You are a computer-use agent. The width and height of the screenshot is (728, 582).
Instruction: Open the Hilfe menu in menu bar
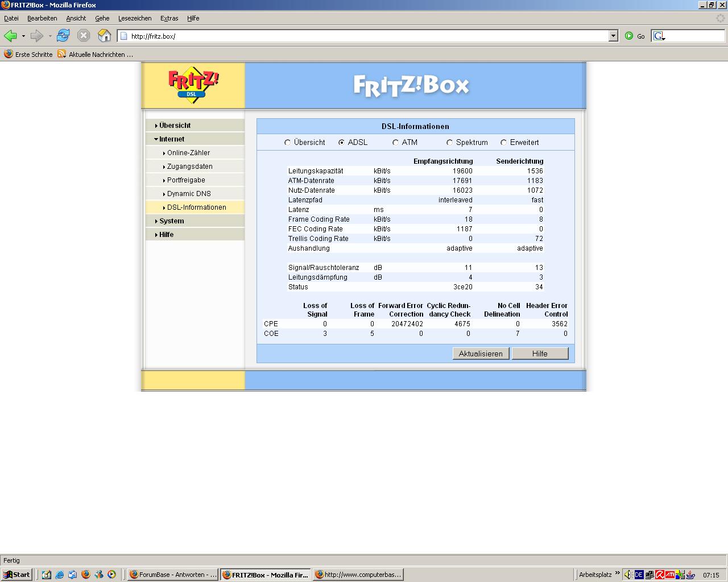pyautogui.click(x=193, y=18)
